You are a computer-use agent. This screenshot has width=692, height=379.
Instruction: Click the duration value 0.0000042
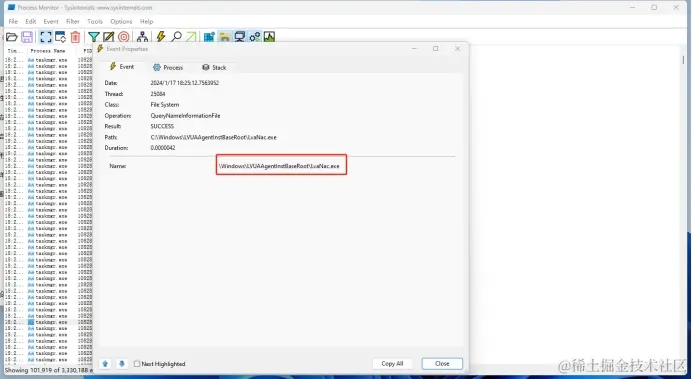(163, 148)
